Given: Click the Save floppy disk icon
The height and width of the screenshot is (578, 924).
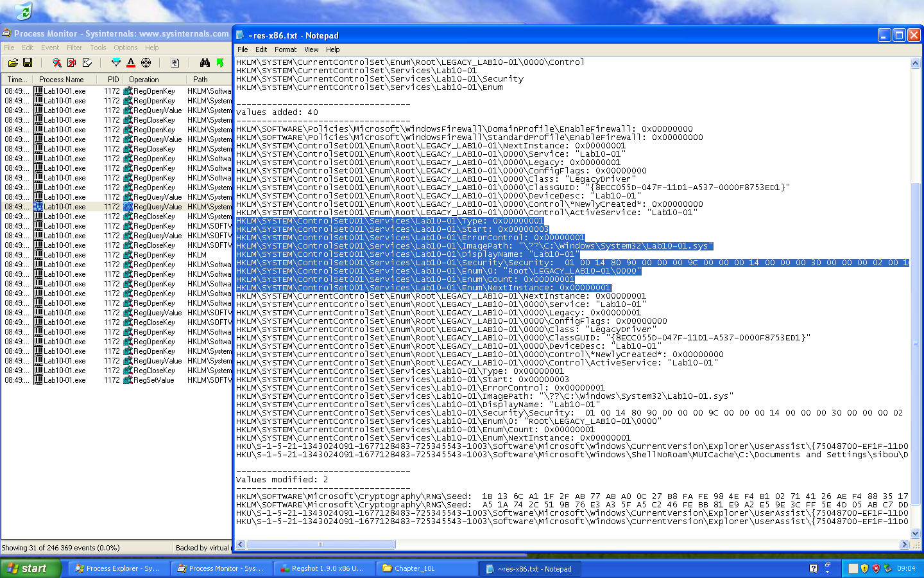Looking at the screenshot, I should [x=28, y=63].
